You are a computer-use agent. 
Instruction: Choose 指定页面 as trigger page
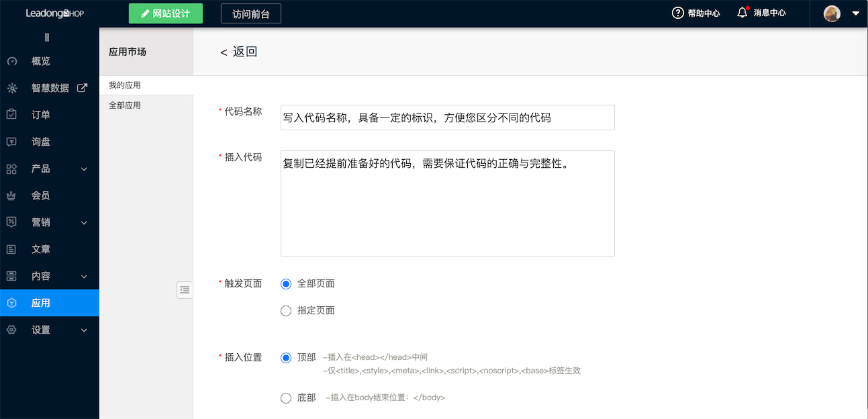click(x=285, y=310)
